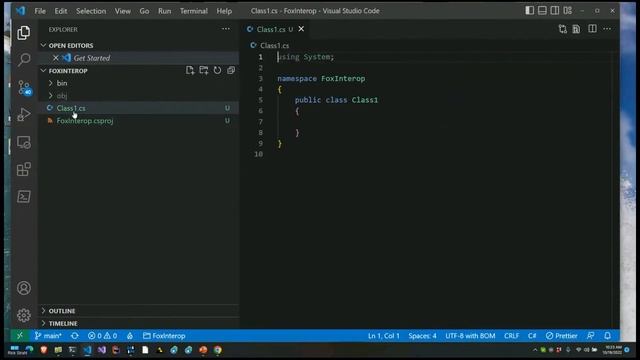Close the Class1.cs editor tab
The width and height of the screenshot is (640, 360).
301,29
